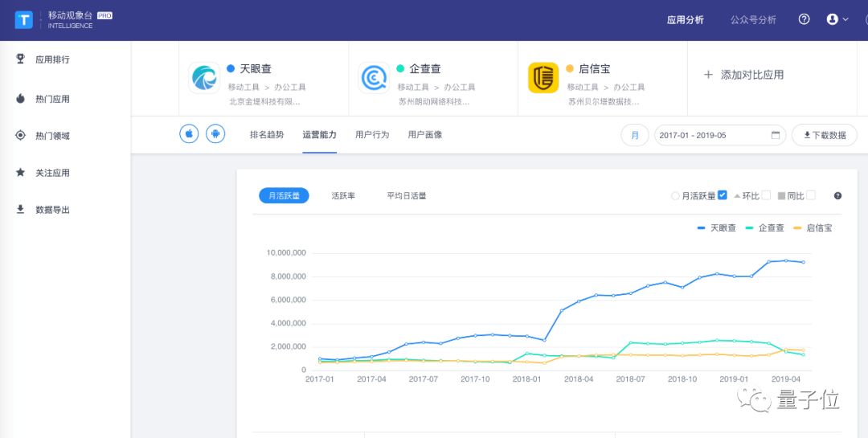Image resolution: width=868 pixels, height=438 pixels.
Task: Click the 办公工具 category under 企查查
Action: pyautogui.click(x=460, y=87)
